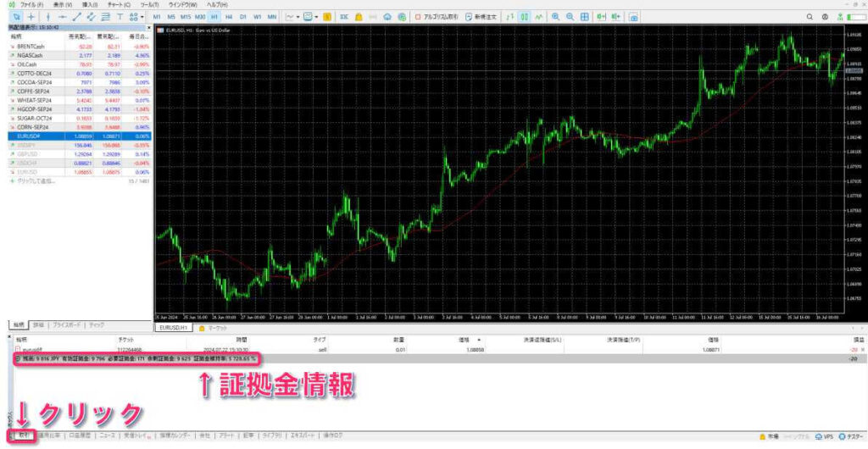Switch chart to H4 timeframe
Viewport: 868px width, 449px height.
pyautogui.click(x=229, y=17)
